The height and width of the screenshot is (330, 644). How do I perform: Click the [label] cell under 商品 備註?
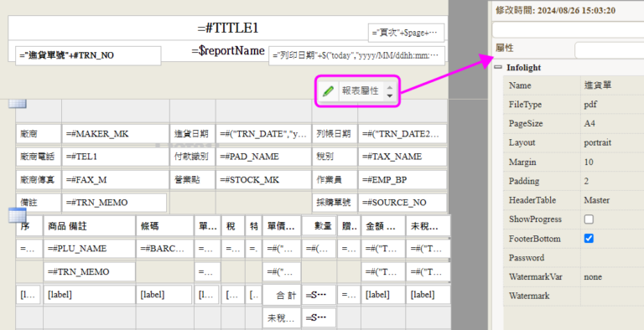click(x=89, y=295)
